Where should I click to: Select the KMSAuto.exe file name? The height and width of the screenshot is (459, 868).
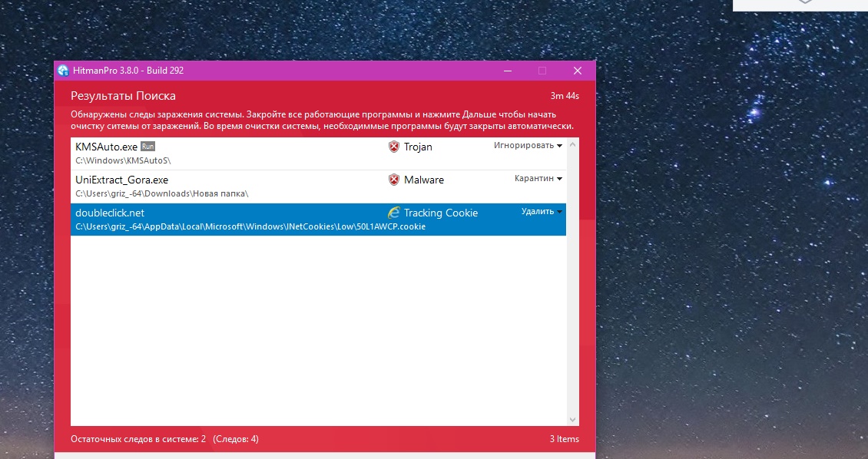[x=106, y=147]
